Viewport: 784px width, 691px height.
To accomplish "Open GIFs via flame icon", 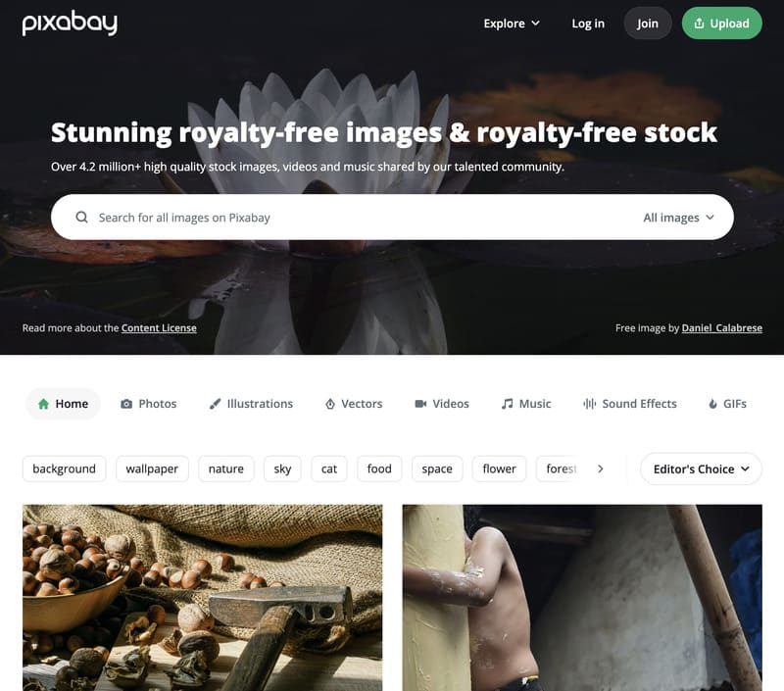I will pos(713,404).
